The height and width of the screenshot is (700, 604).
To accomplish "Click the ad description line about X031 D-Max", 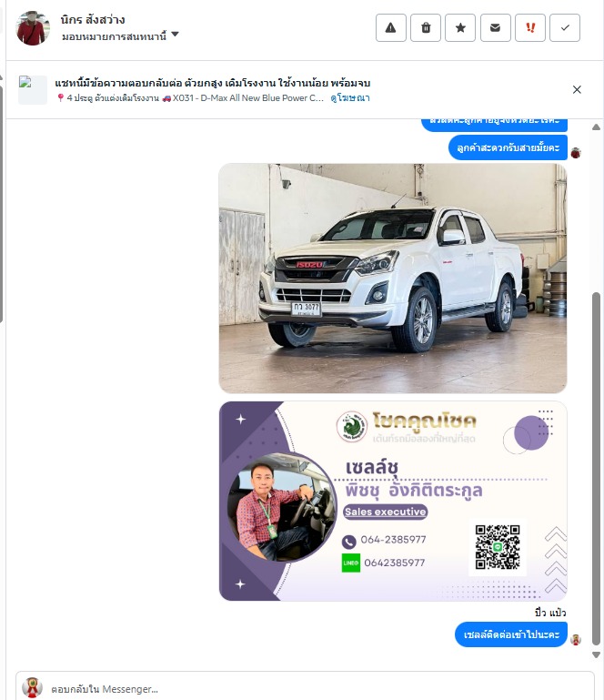I will (190, 97).
